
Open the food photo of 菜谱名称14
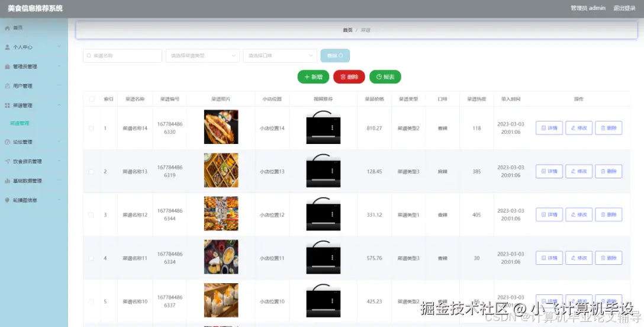click(221, 127)
